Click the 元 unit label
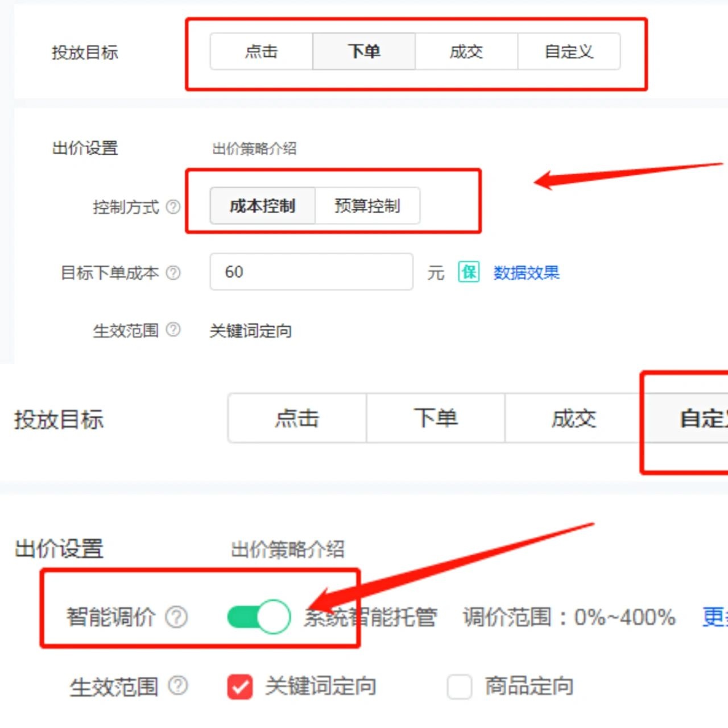Screen dimensions: 728x728 [436, 273]
